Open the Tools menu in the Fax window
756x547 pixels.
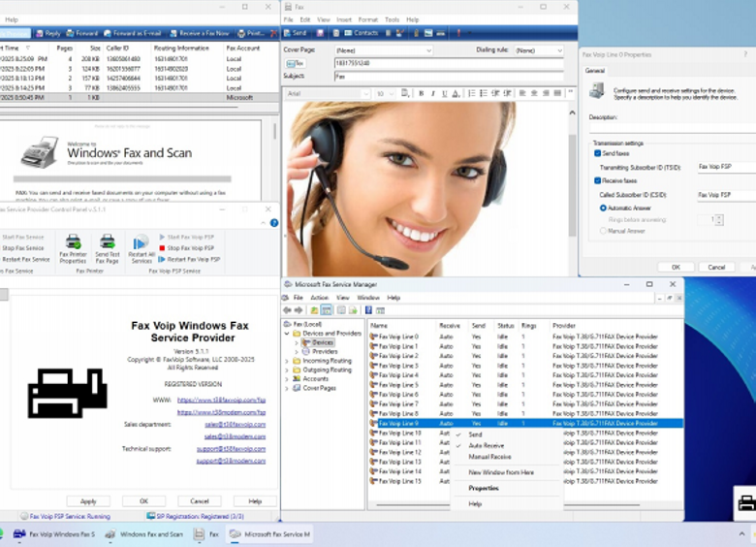pyautogui.click(x=392, y=19)
